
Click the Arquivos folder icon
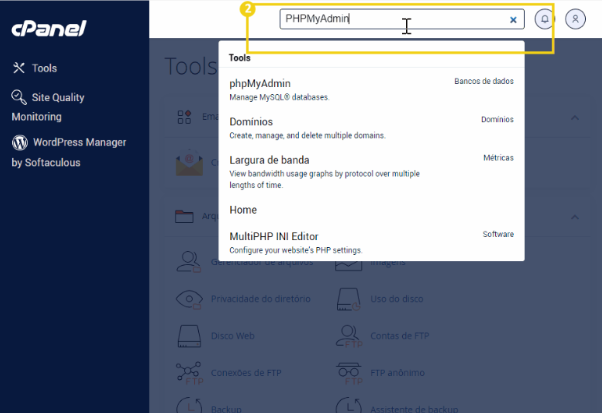(x=184, y=216)
